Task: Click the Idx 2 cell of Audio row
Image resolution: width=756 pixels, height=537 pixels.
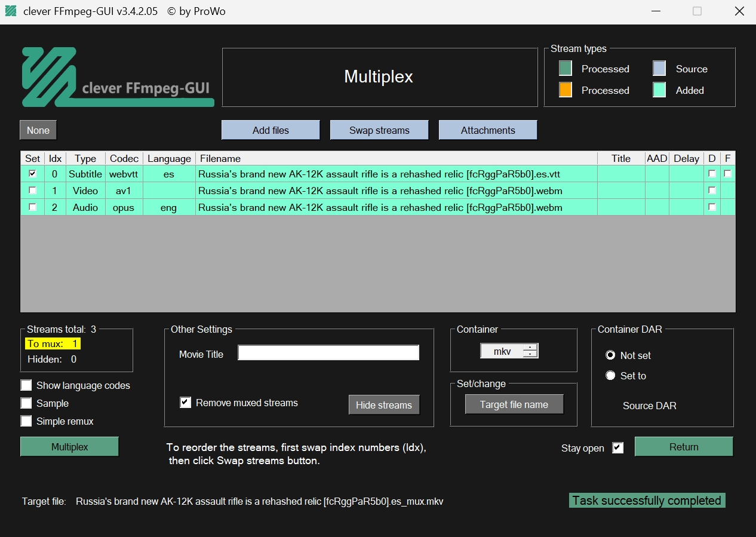Action: click(x=55, y=207)
